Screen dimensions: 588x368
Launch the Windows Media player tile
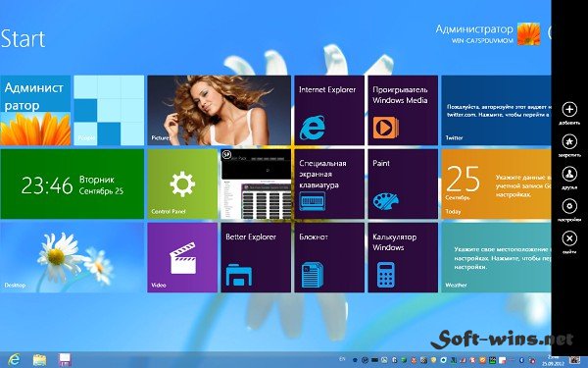click(x=403, y=110)
